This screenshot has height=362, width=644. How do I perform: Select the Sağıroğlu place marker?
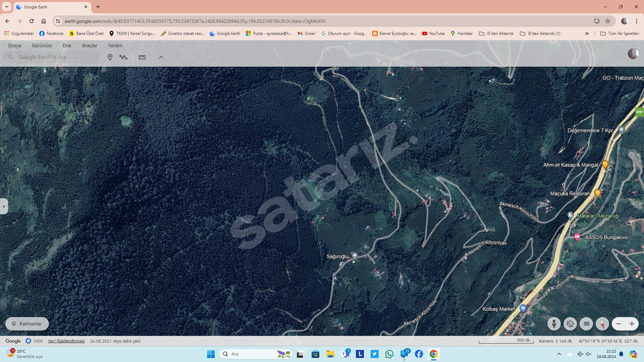coord(355,256)
